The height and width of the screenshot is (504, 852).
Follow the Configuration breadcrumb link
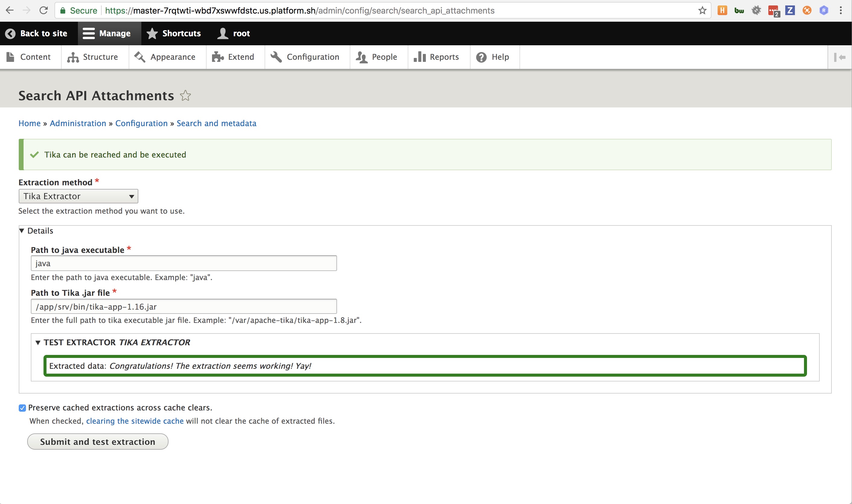click(x=141, y=123)
